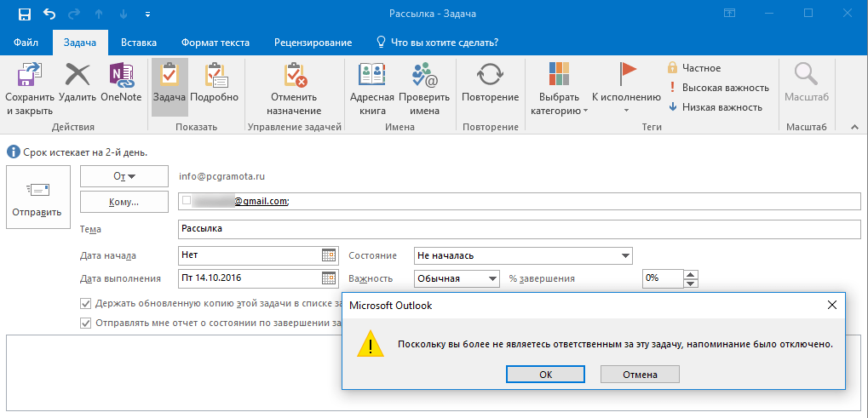Switch to the Вставка ribbon tab
This screenshot has height=418, width=868.
click(x=138, y=43)
